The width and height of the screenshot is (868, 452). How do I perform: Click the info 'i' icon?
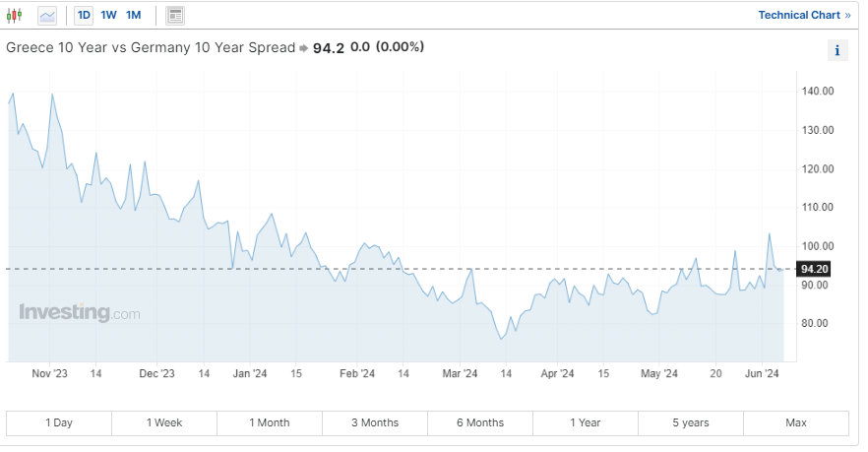[x=837, y=51]
